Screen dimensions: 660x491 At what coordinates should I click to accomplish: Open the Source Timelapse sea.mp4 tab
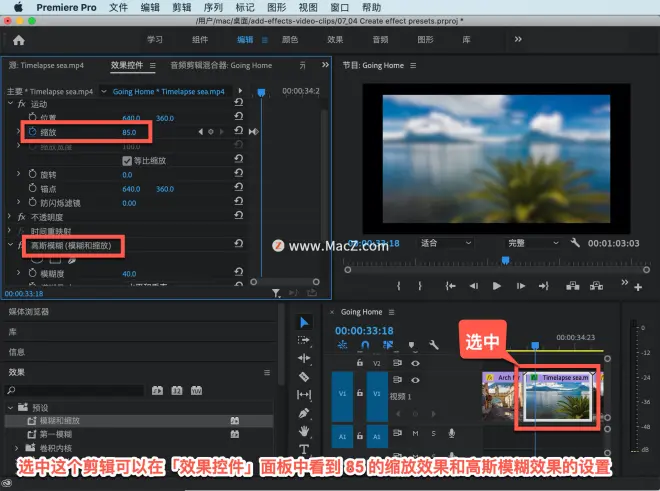(x=46, y=65)
